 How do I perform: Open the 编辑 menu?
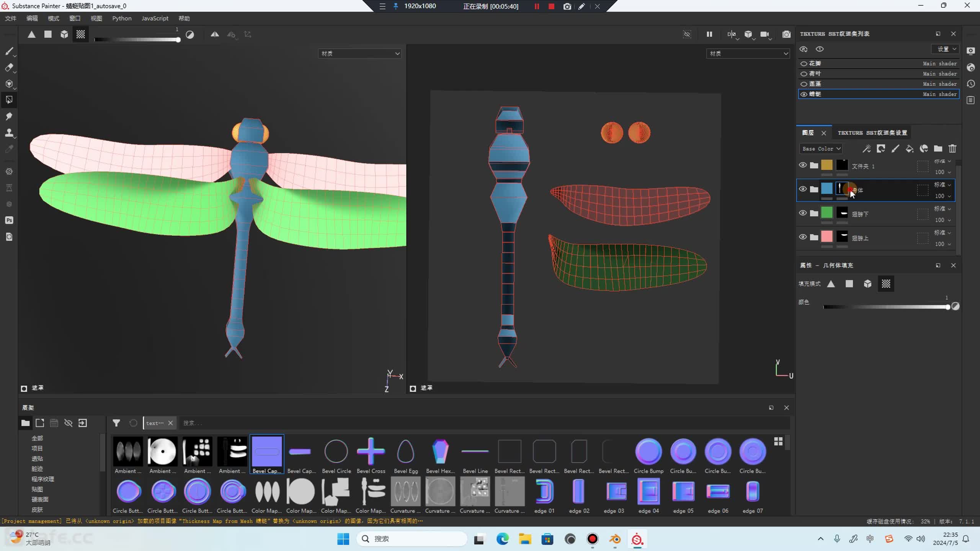tap(32, 18)
